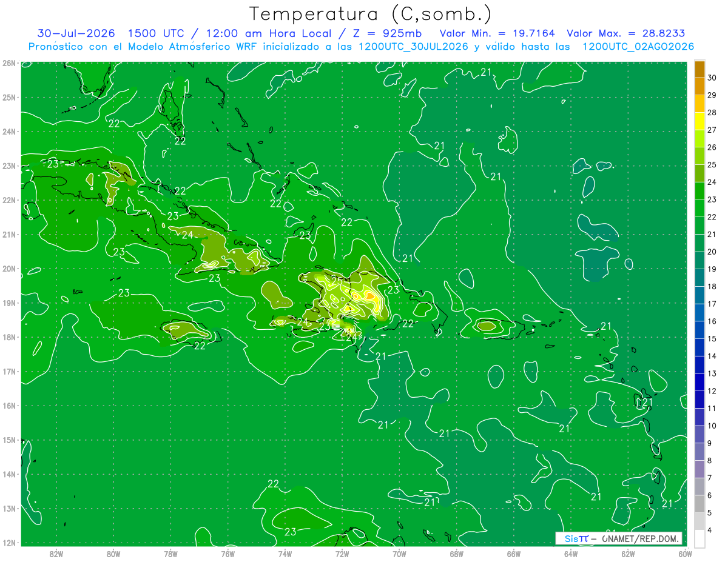Click the '78W' longitude axis label

170,554
